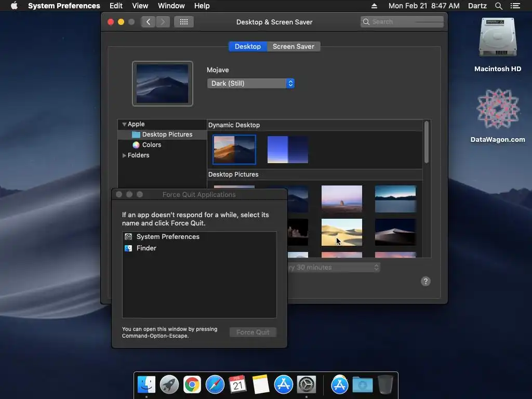This screenshot has height=399, width=532.
Task: Open the Apple menu
Action: 14,6
